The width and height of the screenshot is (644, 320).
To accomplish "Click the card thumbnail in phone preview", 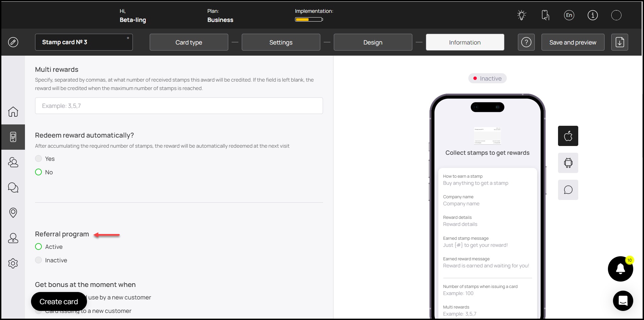I will click(488, 136).
